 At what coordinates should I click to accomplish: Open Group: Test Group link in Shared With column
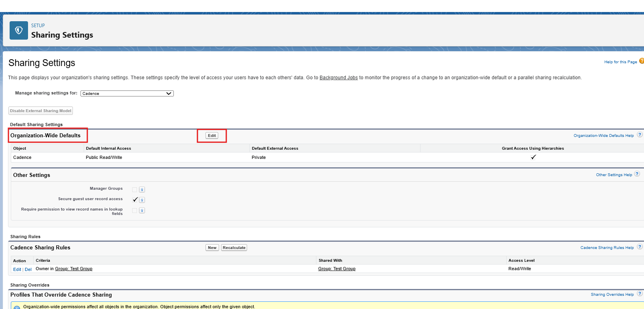tap(337, 269)
